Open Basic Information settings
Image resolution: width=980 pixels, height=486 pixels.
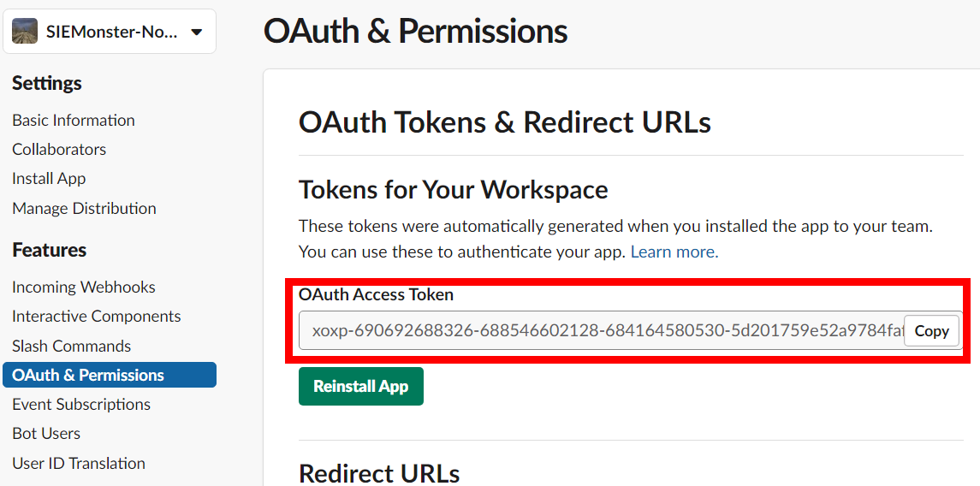point(74,120)
